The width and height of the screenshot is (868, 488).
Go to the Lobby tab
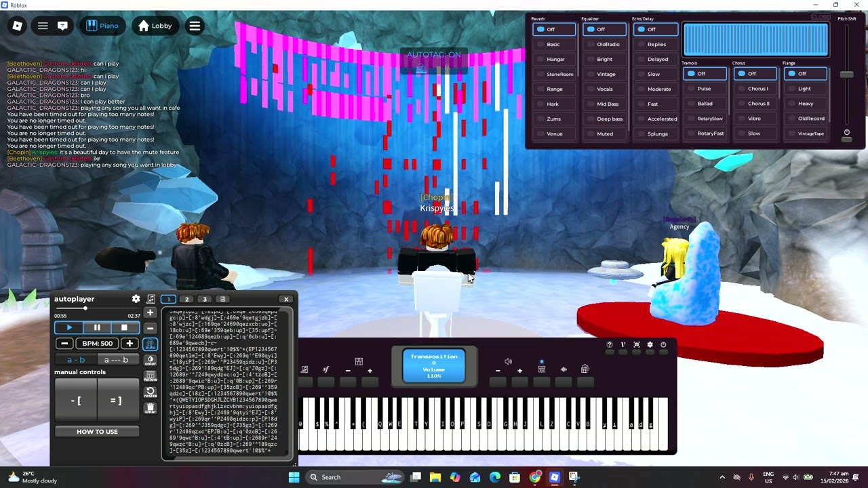click(155, 26)
